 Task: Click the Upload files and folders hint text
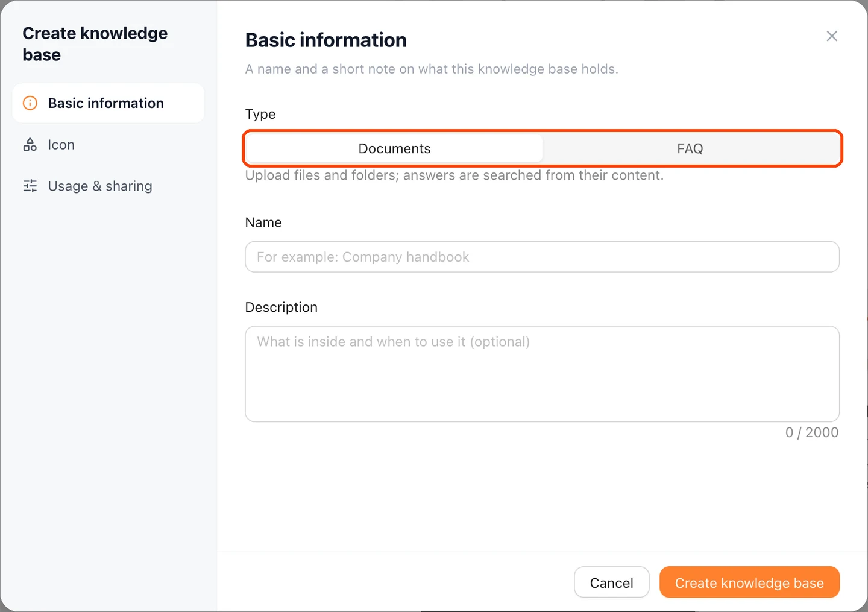point(454,175)
